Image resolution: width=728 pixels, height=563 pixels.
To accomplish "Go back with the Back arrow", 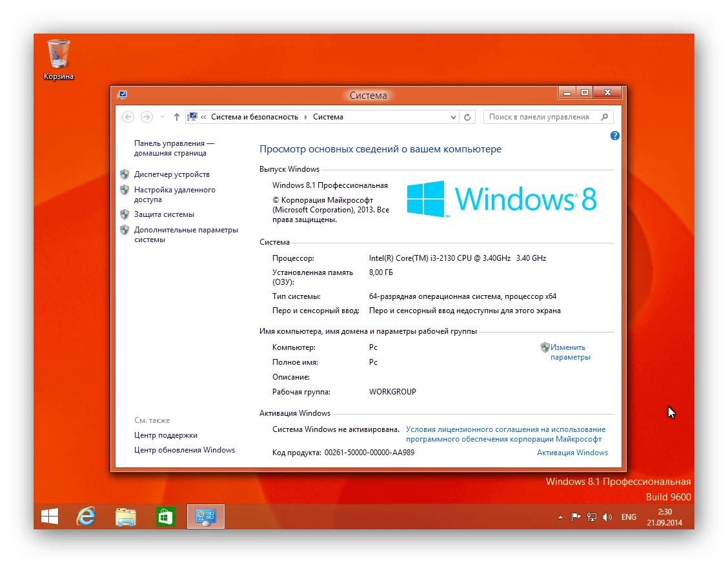I will (x=128, y=117).
